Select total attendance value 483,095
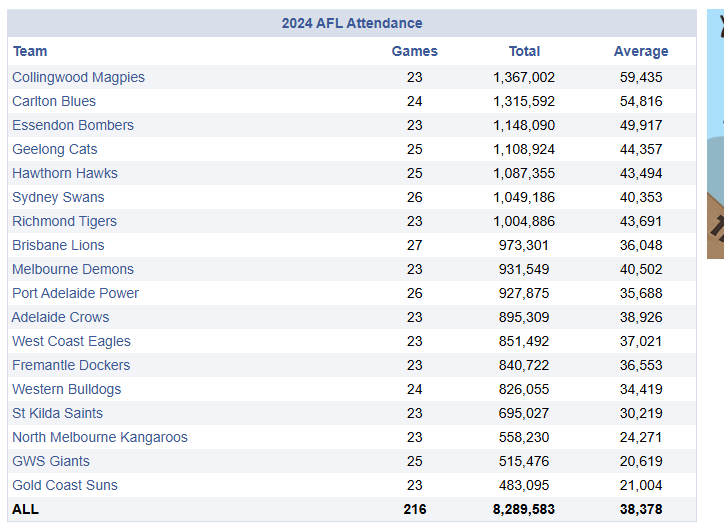The height and width of the screenshot is (529, 724). (x=524, y=485)
